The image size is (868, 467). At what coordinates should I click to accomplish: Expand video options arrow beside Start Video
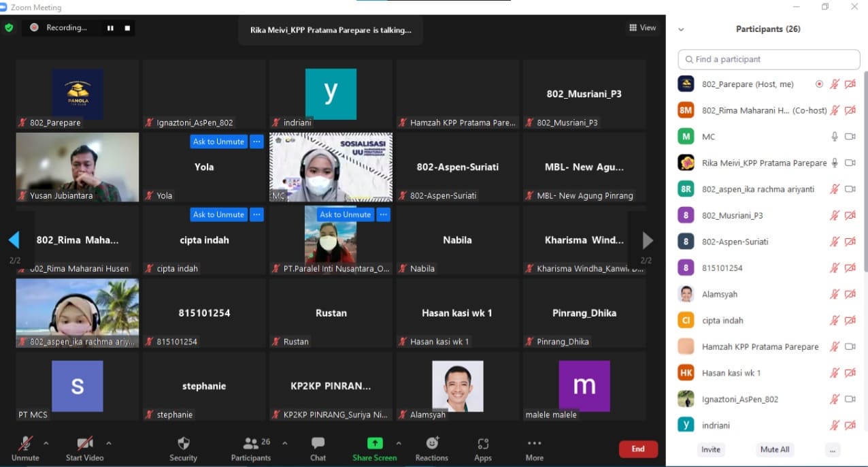point(109,443)
